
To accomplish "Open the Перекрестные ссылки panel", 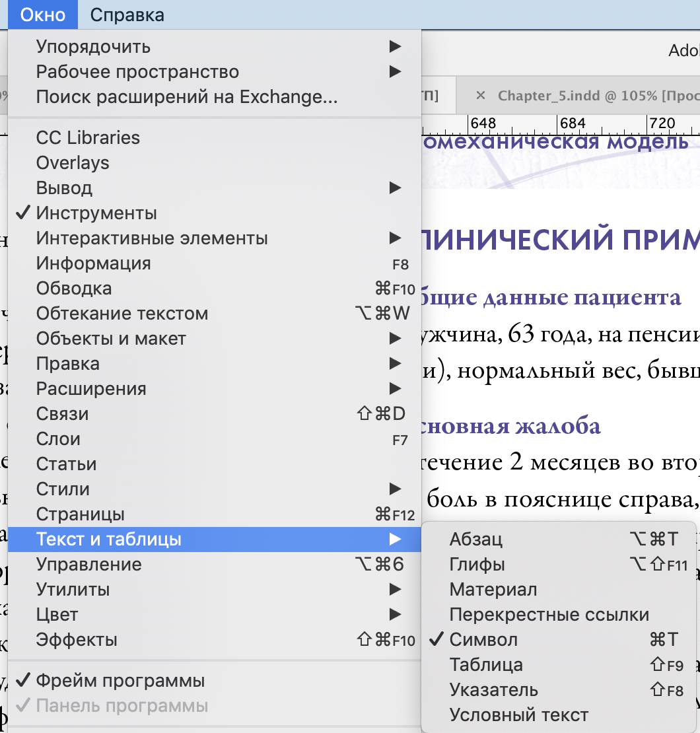I will click(x=559, y=615).
